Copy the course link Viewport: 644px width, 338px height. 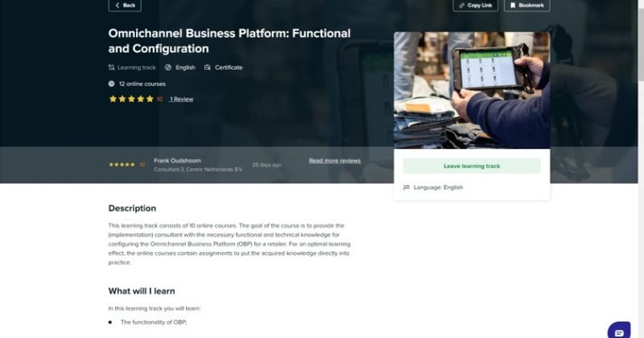(x=475, y=5)
